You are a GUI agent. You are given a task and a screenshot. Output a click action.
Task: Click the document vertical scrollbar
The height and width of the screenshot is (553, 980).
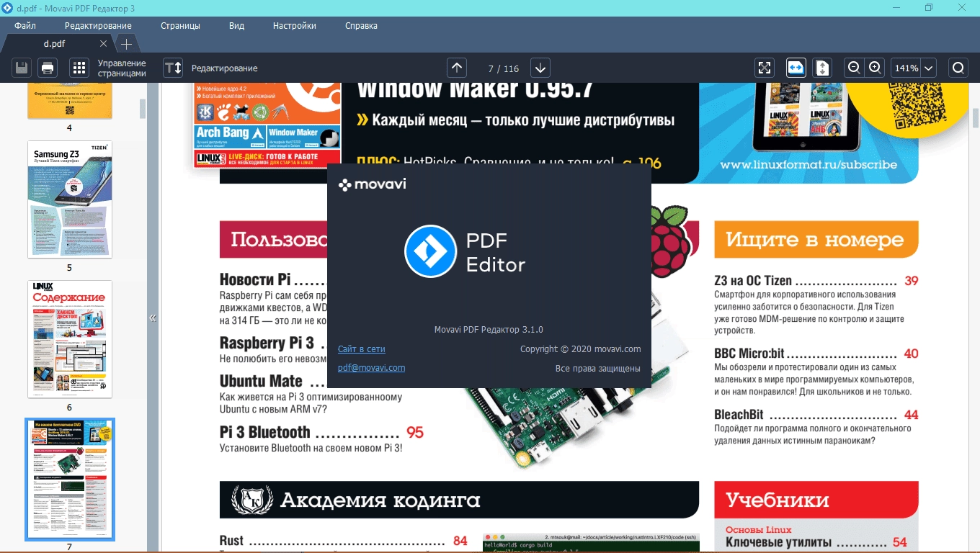976,117
